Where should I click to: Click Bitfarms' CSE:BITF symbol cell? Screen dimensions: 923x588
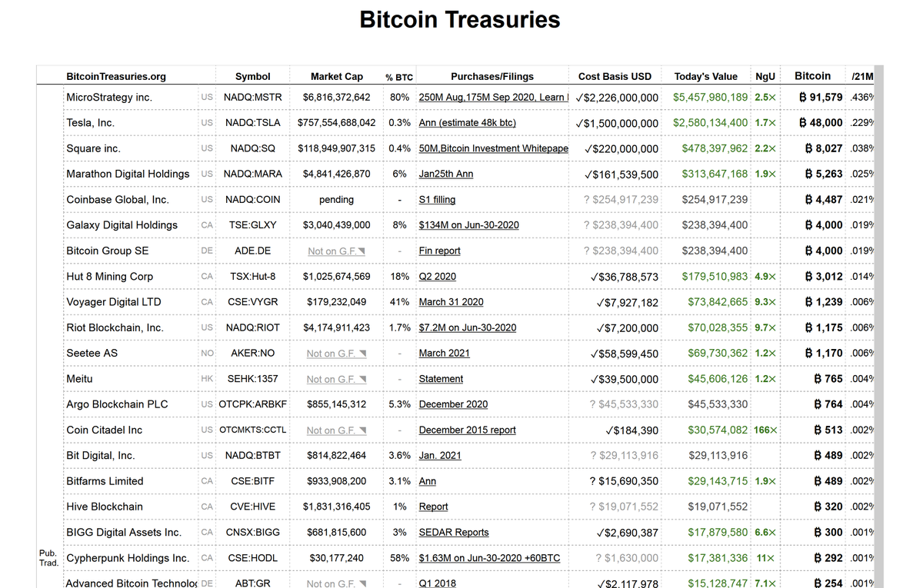point(252,481)
